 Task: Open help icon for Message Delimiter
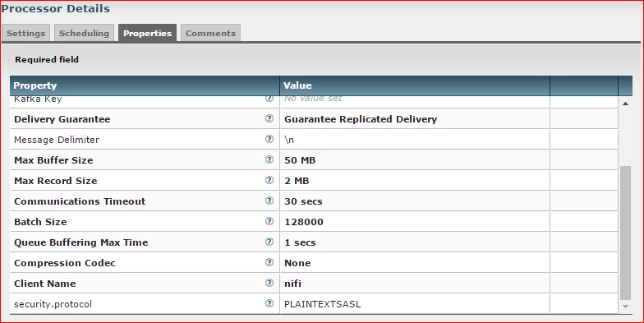pyautogui.click(x=269, y=139)
